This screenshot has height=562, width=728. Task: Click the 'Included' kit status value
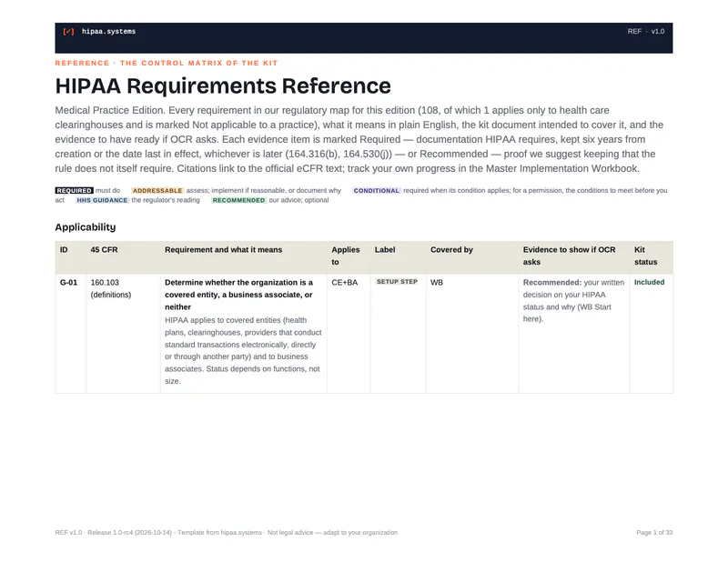tap(649, 282)
